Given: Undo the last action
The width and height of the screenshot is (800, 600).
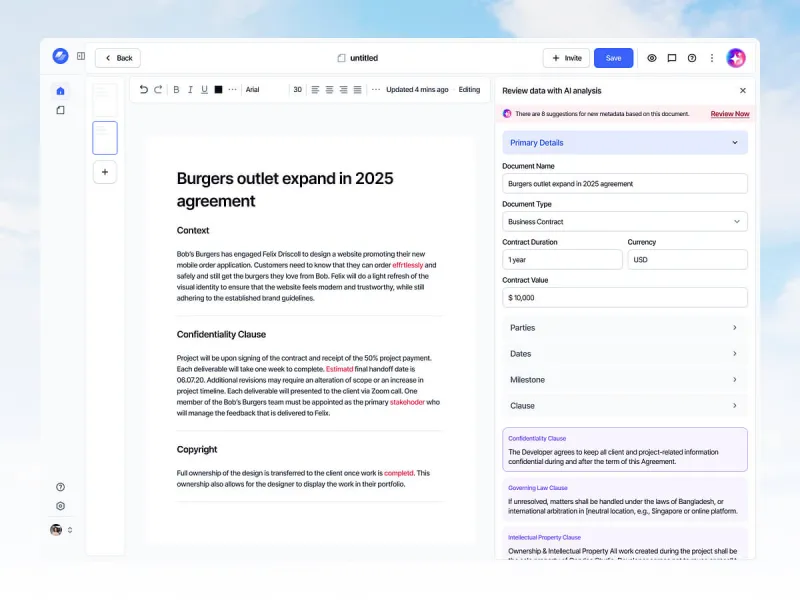Looking at the screenshot, I should click(x=143, y=89).
